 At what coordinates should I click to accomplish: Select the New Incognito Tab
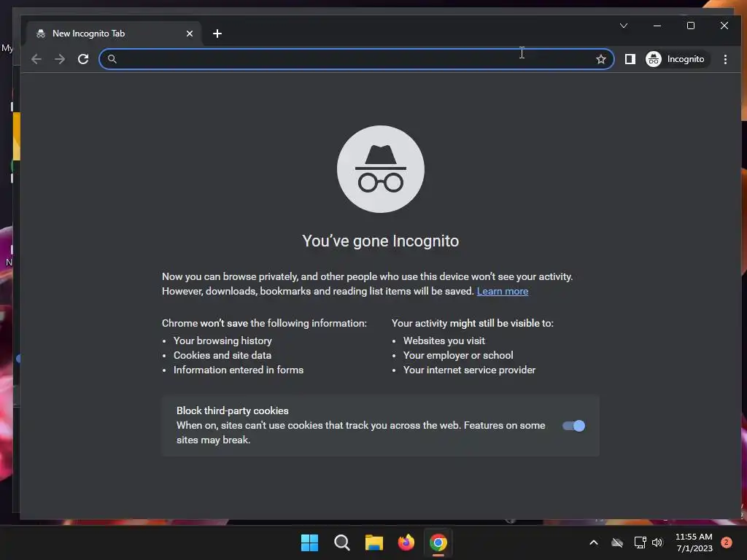114,34
